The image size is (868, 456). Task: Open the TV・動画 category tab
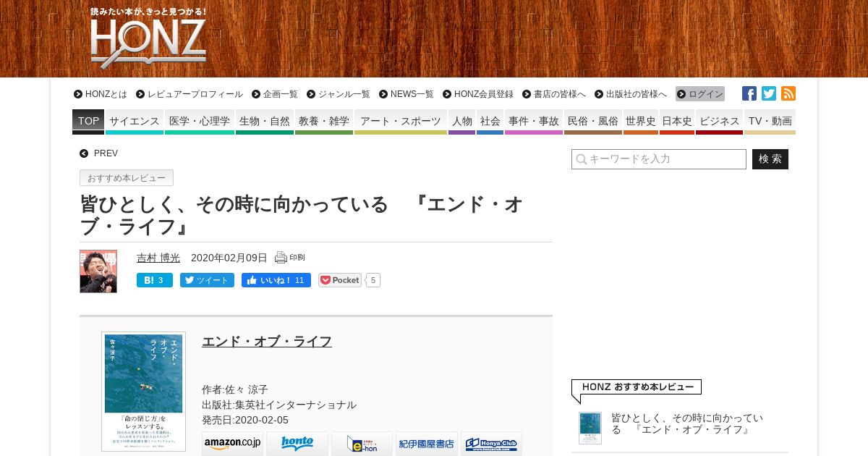coord(770,122)
